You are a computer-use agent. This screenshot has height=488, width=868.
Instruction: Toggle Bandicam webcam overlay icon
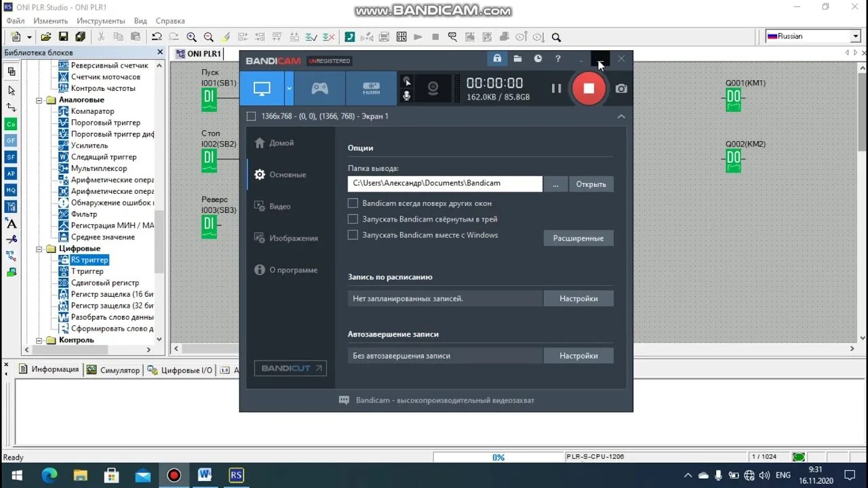pyautogui.click(x=433, y=88)
